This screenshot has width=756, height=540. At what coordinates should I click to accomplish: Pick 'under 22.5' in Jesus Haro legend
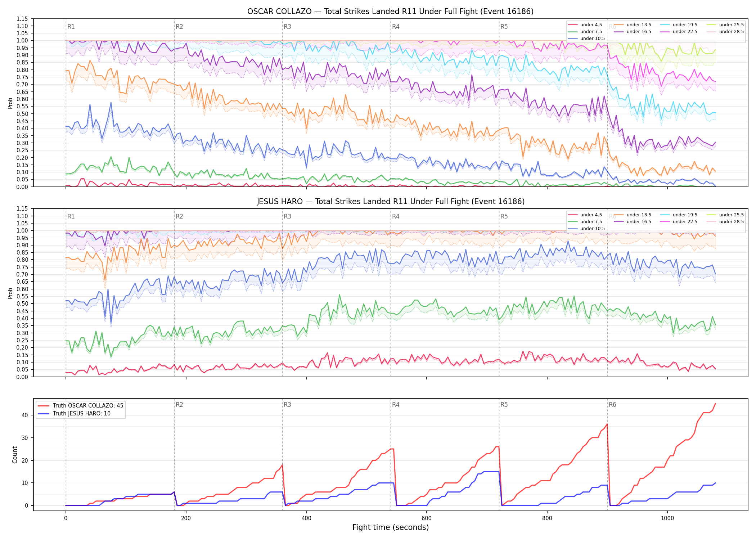point(679,222)
